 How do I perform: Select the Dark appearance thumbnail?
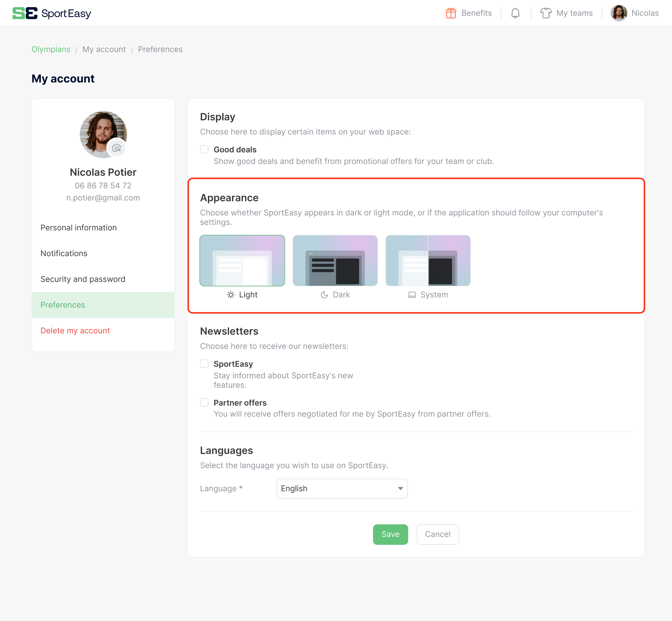pos(335,260)
